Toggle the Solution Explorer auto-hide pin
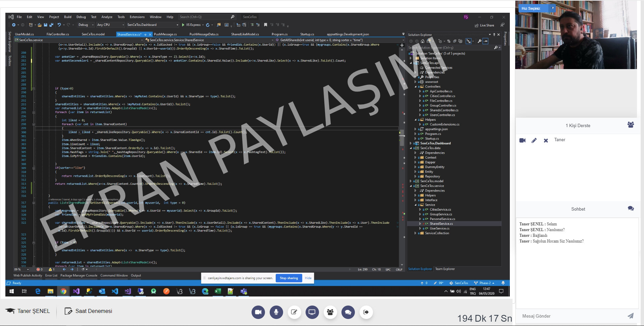This screenshot has height=326, width=644. (494, 35)
